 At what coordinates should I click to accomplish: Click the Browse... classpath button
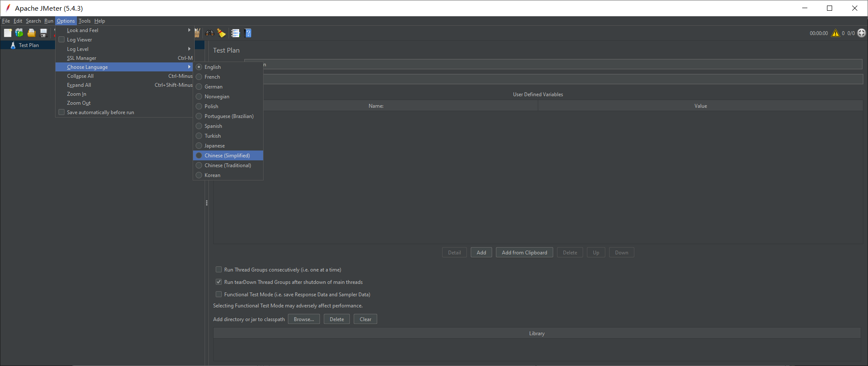click(x=304, y=319)
